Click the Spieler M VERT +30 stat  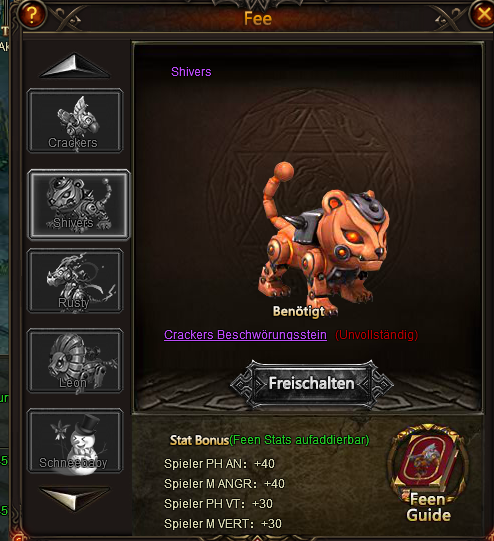click(x=223, y=524)
